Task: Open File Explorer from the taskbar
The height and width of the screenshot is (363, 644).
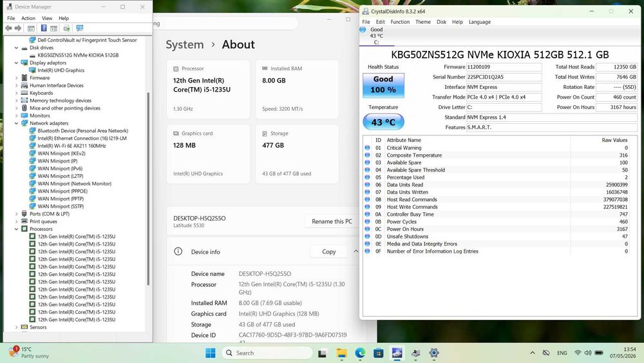Action: point(341,353)
